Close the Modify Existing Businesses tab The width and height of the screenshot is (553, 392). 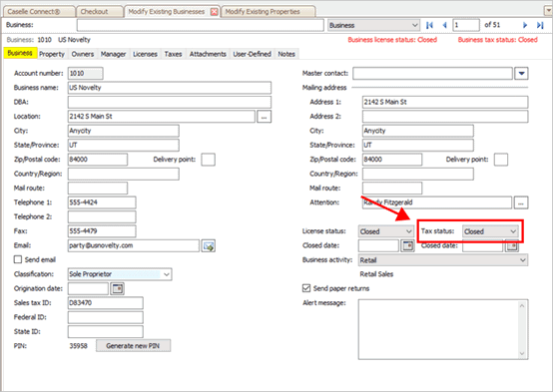click(214, 12)
